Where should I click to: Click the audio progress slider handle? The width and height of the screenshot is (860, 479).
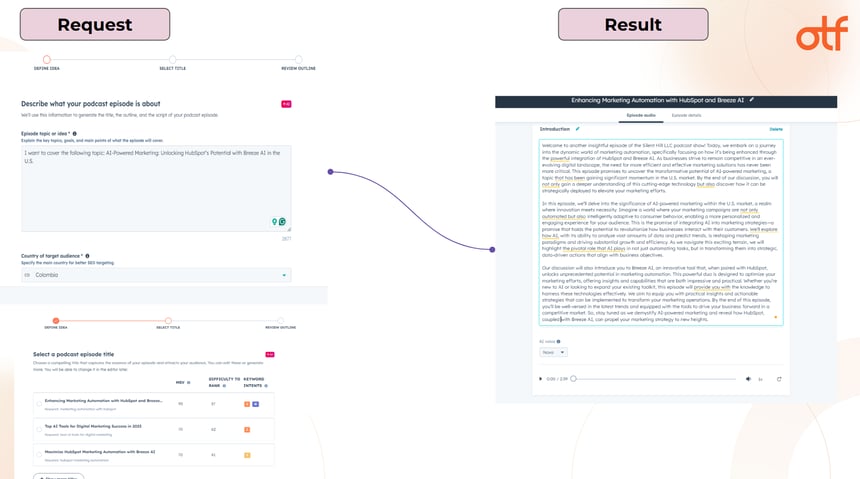pos(573,379)
